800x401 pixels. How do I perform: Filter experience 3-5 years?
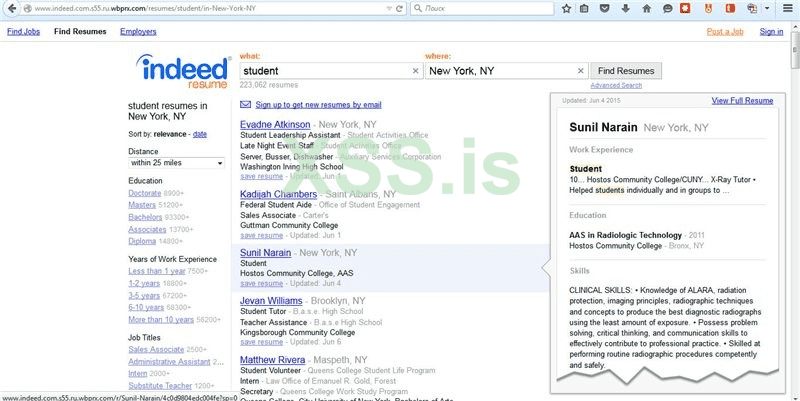(144, 295)
